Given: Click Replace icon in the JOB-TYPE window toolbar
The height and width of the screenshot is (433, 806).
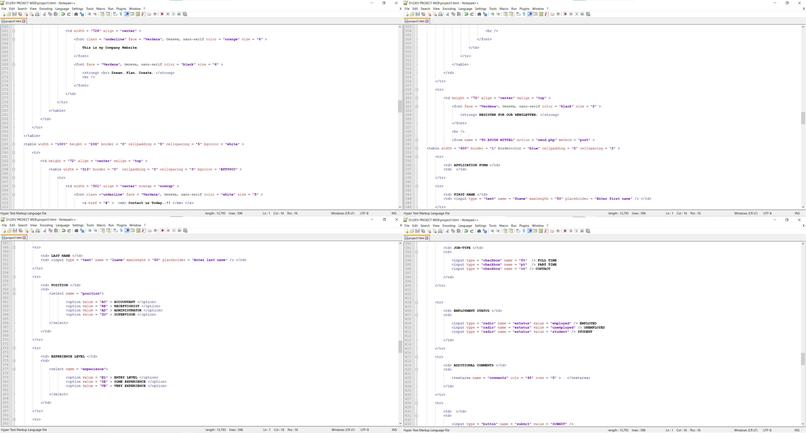Looking at the screenshot, I should coord(485,230).
